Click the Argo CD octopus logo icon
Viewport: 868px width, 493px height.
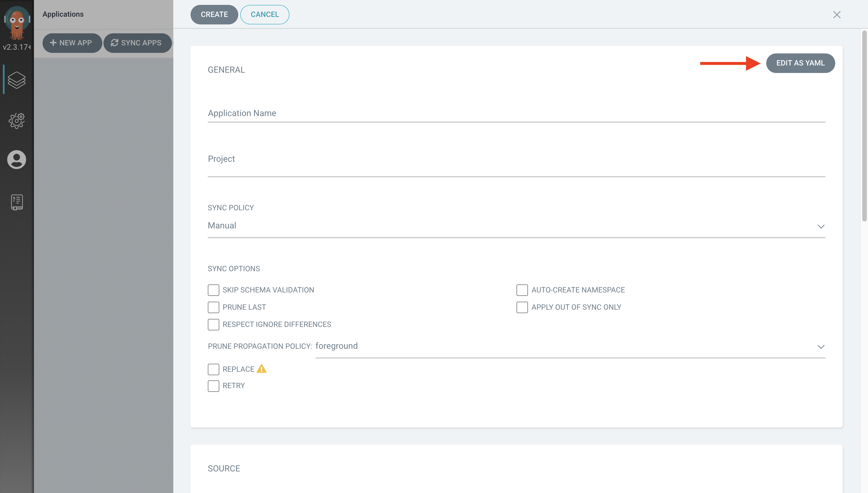point(17,22)
